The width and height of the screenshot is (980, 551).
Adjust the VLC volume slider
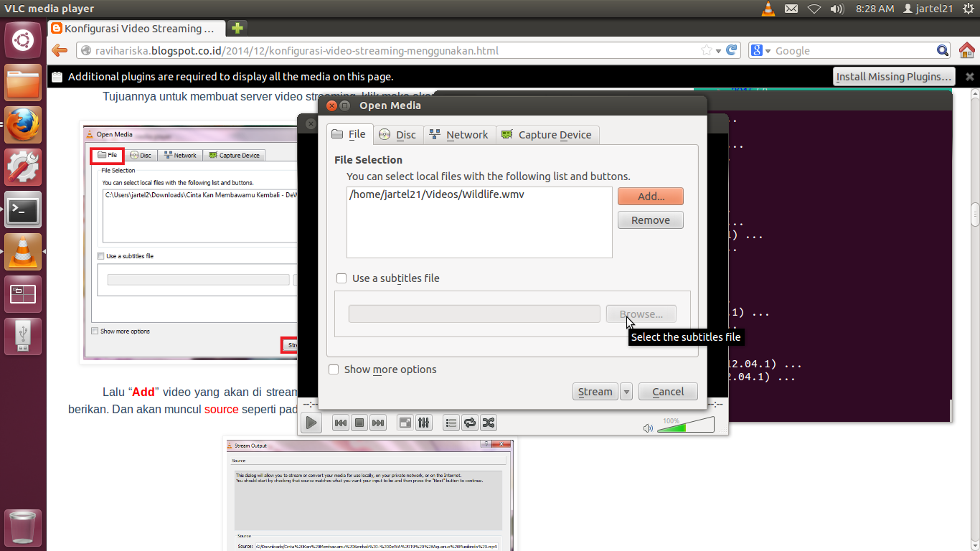(686, 425)
